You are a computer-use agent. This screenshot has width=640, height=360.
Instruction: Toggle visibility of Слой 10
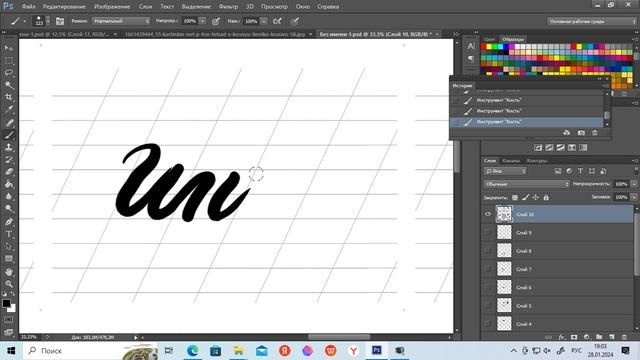487,214
